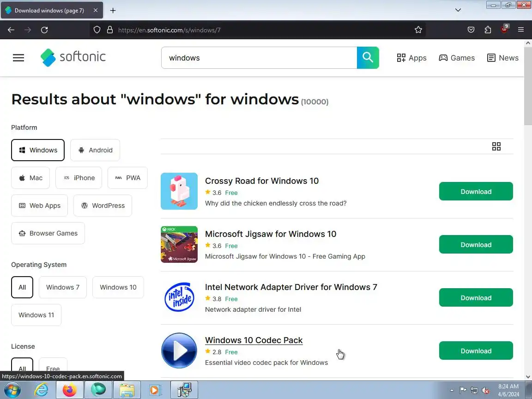
Task: Filter by iPhone platform
Action: pyautogui.click(x=79, y=178)
